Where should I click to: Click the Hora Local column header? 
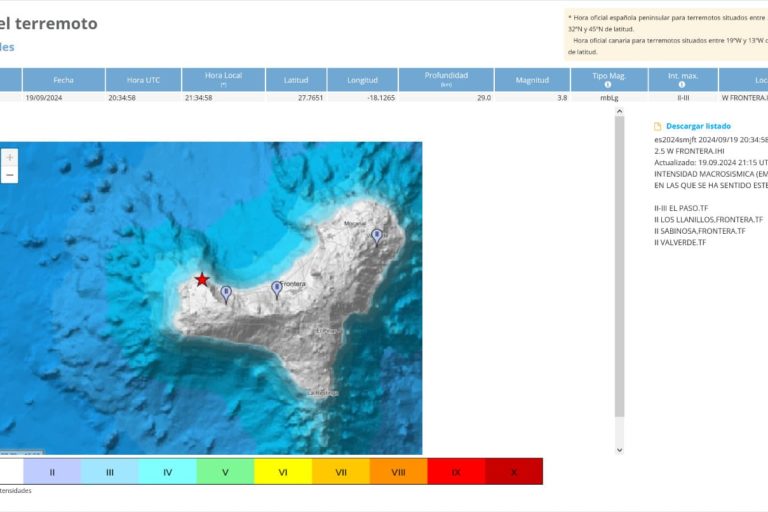223,80
